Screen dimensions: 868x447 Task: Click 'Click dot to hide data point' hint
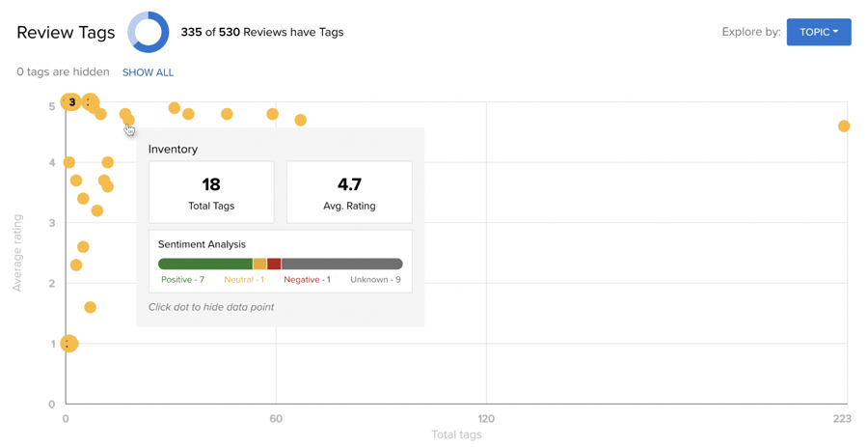pyautogui.click(x=211, y=307)
